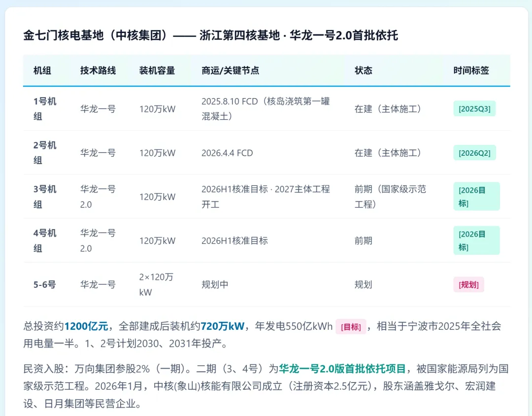Click the pink [目标] tag in paragraph
532x416 pixels.
tap(351, 327)
